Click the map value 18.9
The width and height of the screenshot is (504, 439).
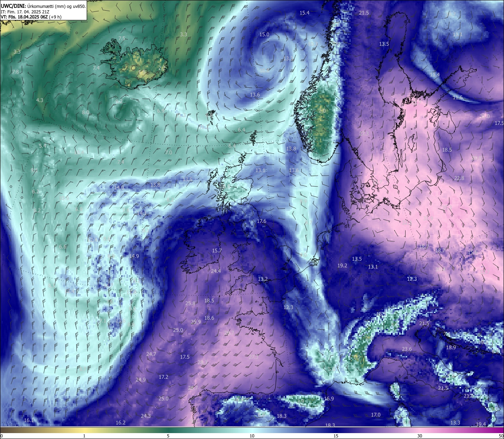point(451,348)
